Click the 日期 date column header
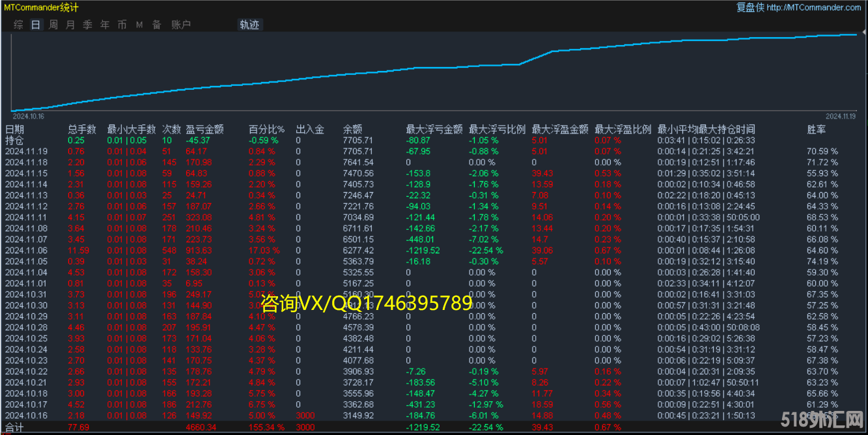The height and width of the screenshot is (435, 868). [15, 130]
